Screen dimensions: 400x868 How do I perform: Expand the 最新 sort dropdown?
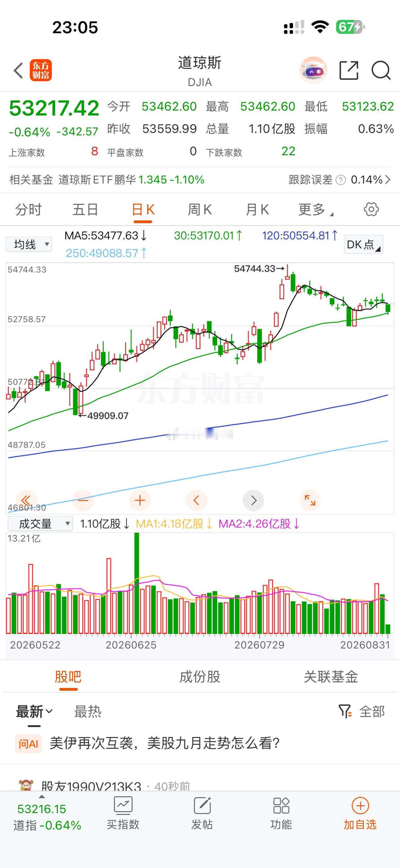(34, 712)
